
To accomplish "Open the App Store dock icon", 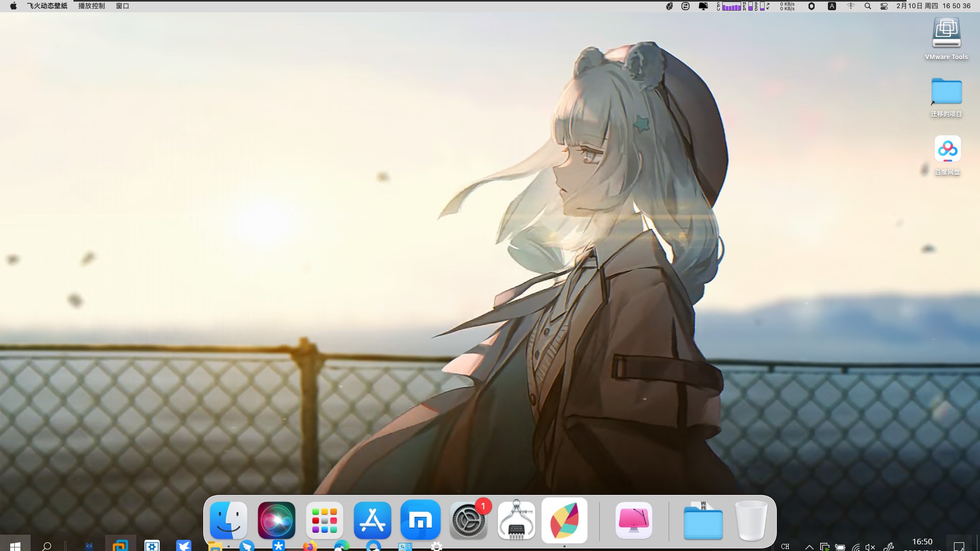I will click(x=372, y=520).
